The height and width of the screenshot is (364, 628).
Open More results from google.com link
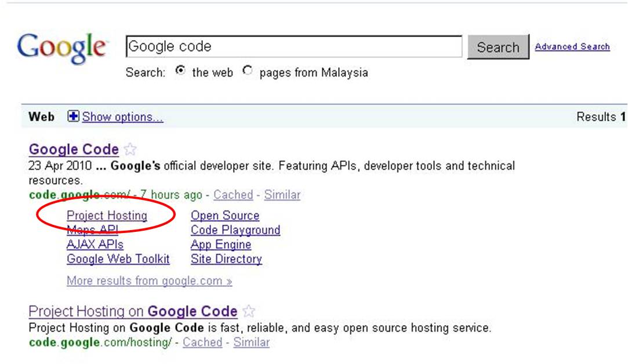[150, 281]
